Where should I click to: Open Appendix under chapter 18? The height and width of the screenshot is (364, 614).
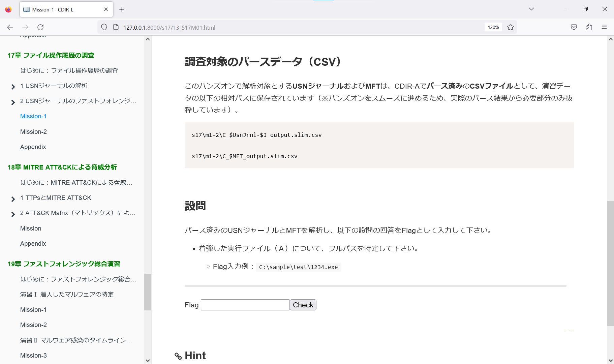click(x=33, y=243)
